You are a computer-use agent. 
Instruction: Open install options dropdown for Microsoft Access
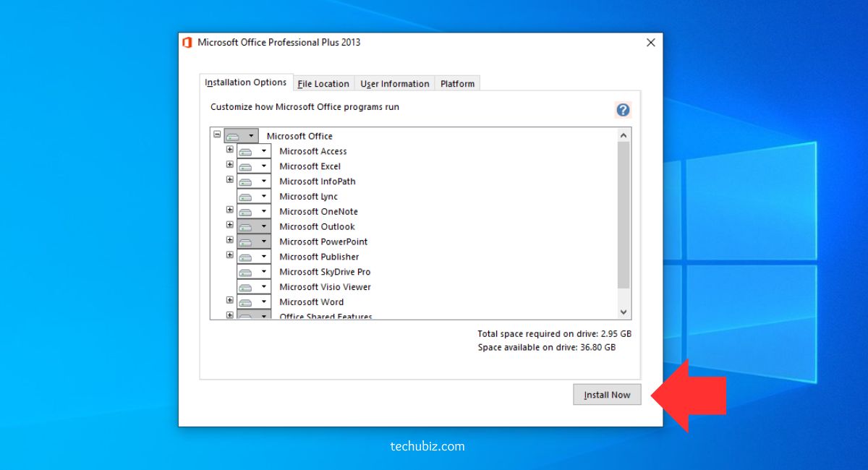(264, 151)
